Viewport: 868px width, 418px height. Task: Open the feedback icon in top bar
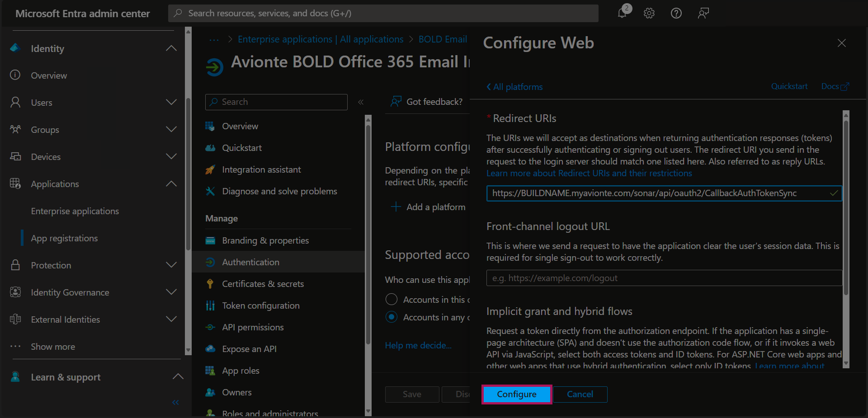coord(703,13)
